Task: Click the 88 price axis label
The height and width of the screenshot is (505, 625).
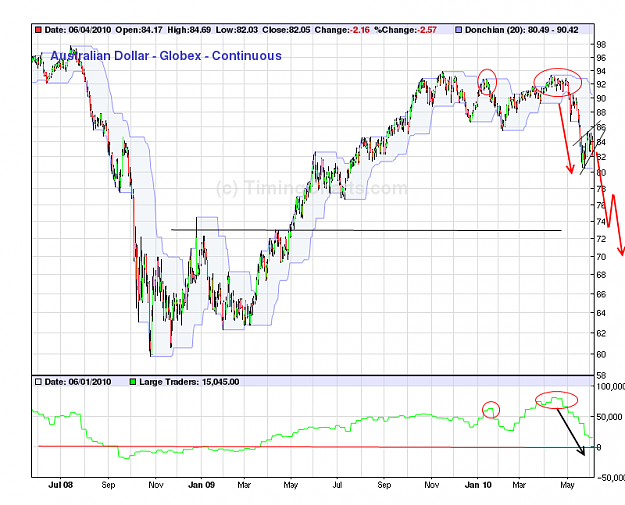Action: point(601,113)
